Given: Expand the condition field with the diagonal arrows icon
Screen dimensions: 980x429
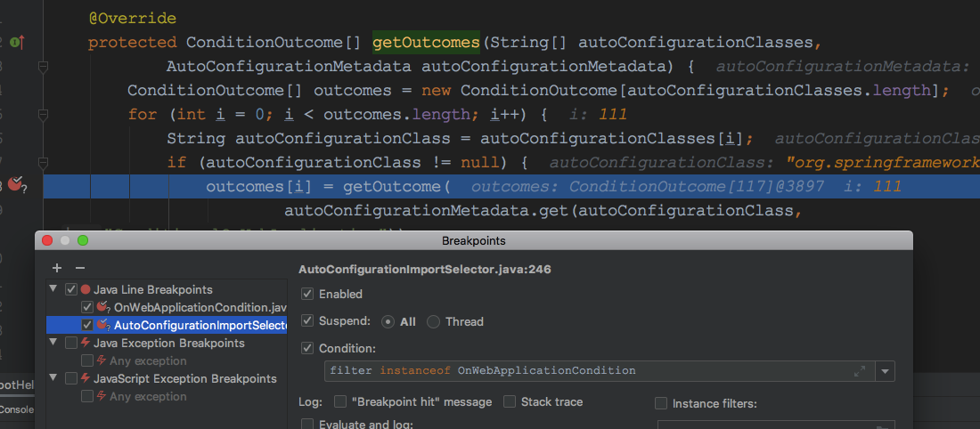Looking at the screenshot, I should (860, 371).
